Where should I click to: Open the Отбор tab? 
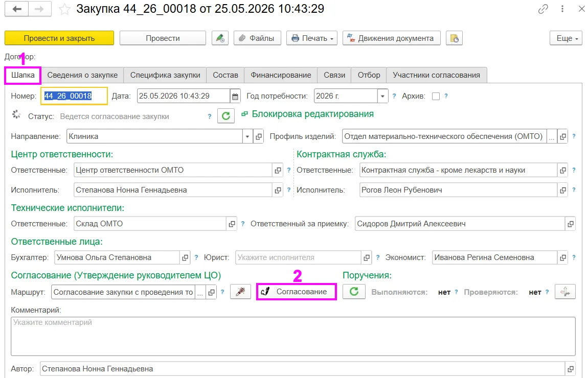pyautogui.click(x=369, y=75)
